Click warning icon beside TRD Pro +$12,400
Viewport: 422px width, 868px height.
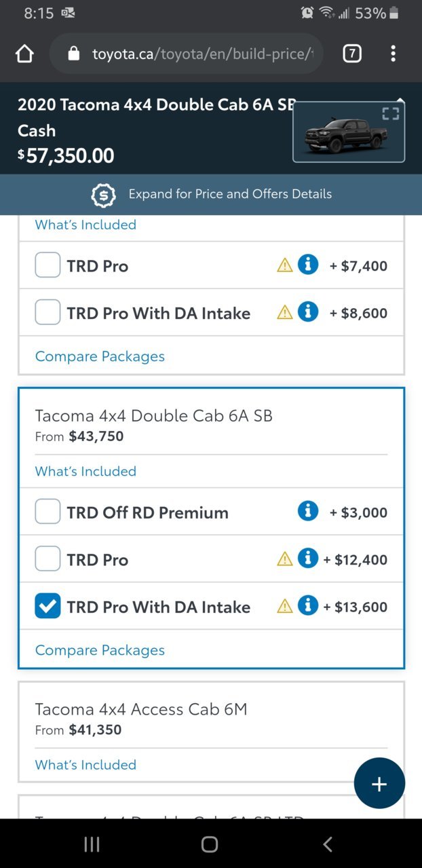285,559
